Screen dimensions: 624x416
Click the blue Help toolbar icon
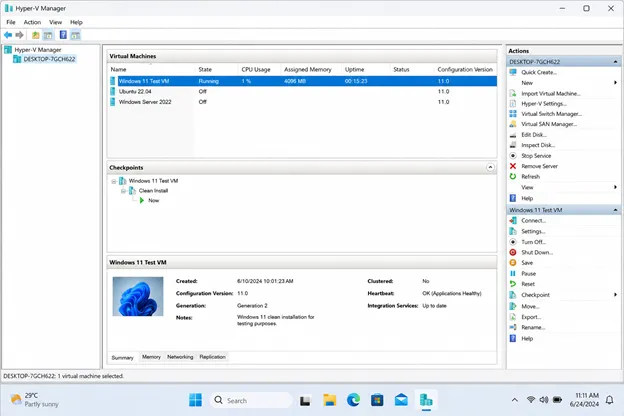pyautogui.click(x=63, y=35)
